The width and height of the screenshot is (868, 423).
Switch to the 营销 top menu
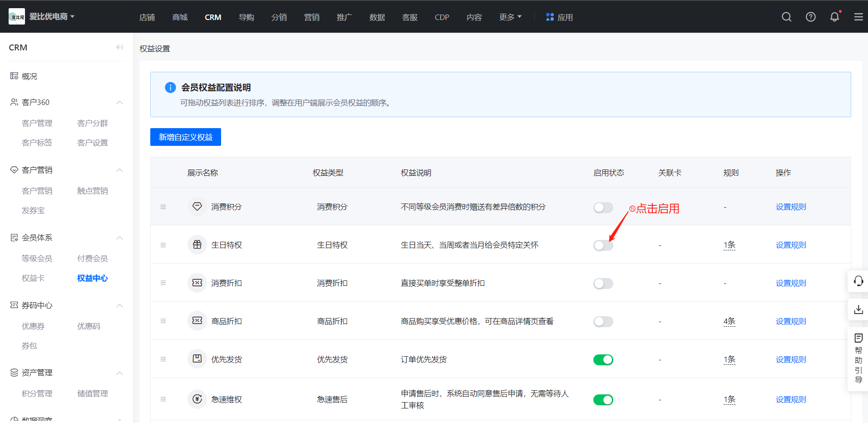[311, 17]
